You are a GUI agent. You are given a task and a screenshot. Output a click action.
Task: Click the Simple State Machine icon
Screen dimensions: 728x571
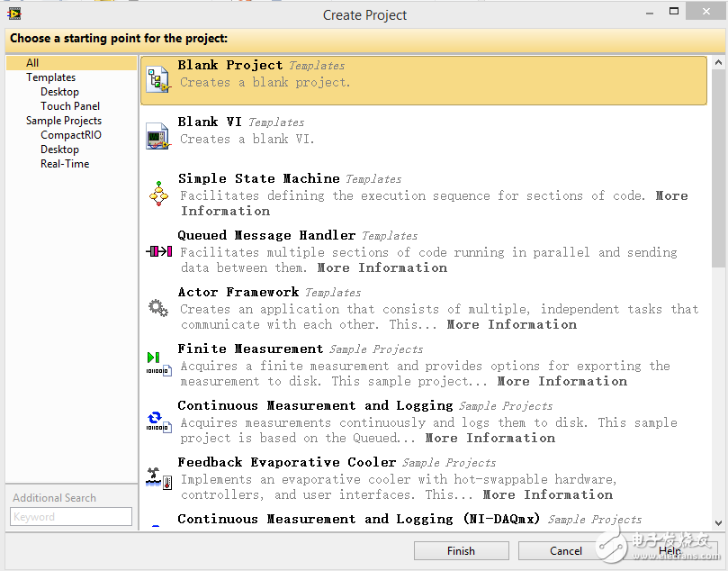click(x=158, y=194)
